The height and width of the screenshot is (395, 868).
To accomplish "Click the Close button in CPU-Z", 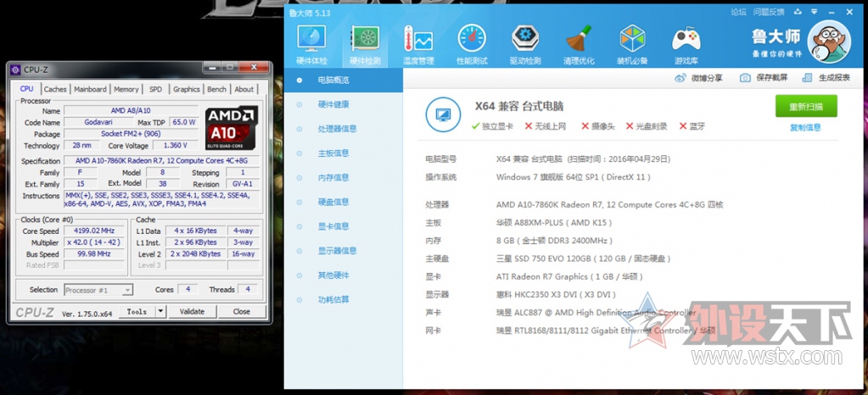I will (x=241, y=311).
